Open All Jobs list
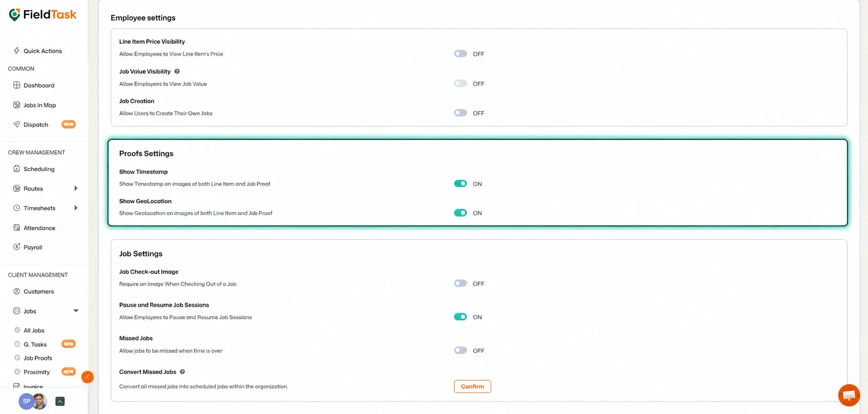This screenshot has width=868, height=414. pyautogui.click(x=34, y=330)
